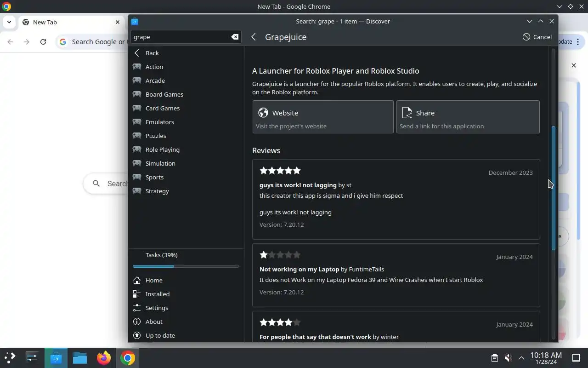Open System Settings from the taskbar
The image size is (588, 368).
pyautogui.click(x=32, y=358)
